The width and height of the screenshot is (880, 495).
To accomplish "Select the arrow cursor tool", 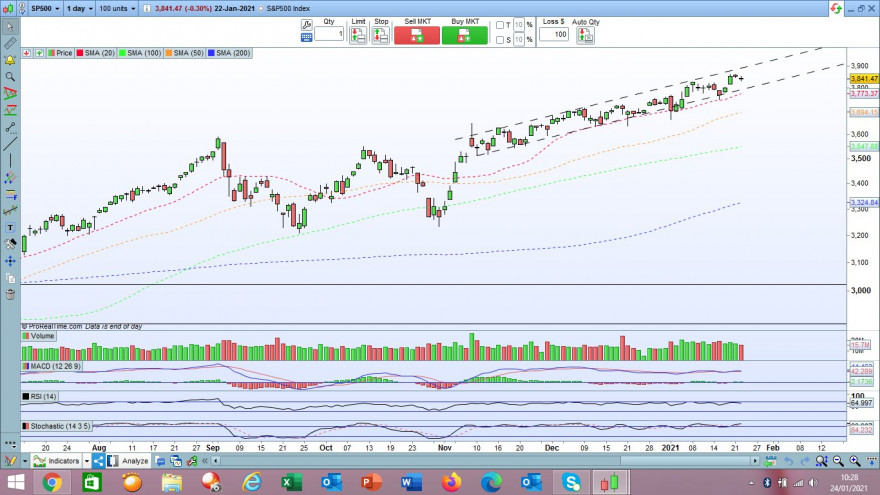I will (10, 26).
